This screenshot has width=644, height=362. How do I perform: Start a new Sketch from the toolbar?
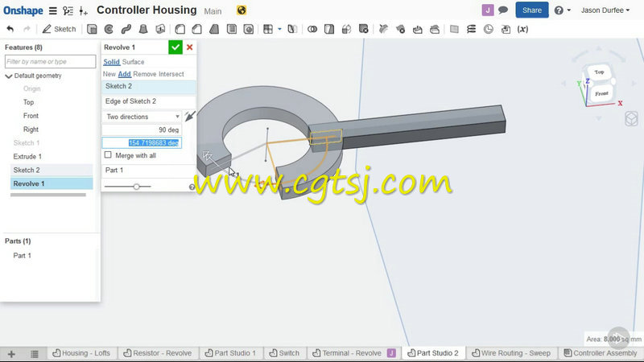[x=60, y=29]
